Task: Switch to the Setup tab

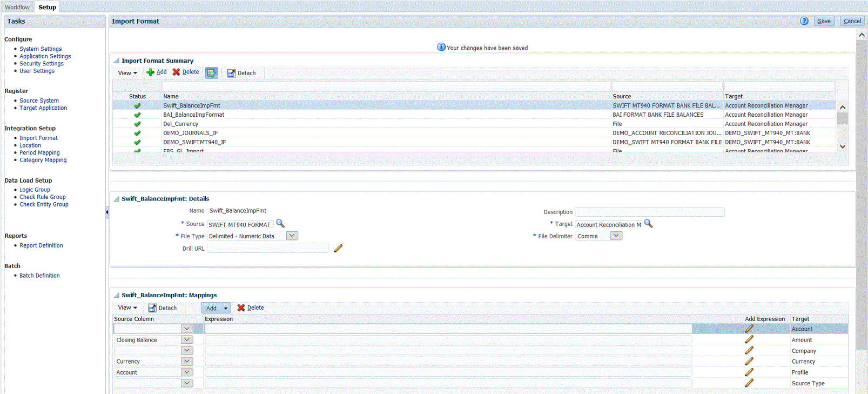Action: [x=47, y=7]
